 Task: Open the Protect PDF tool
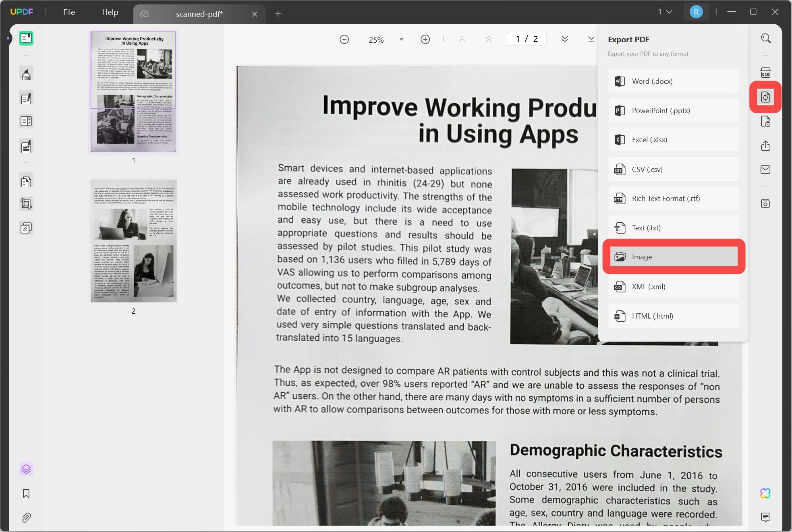coord(766,121)
